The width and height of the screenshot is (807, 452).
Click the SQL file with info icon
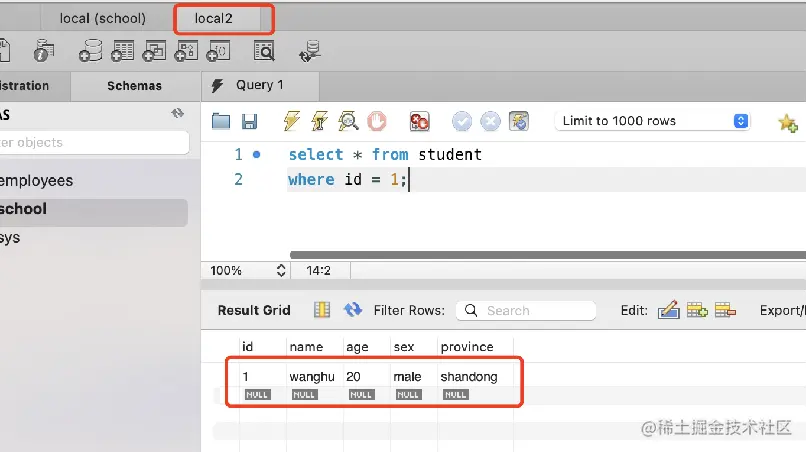click(x=44, y=50)
